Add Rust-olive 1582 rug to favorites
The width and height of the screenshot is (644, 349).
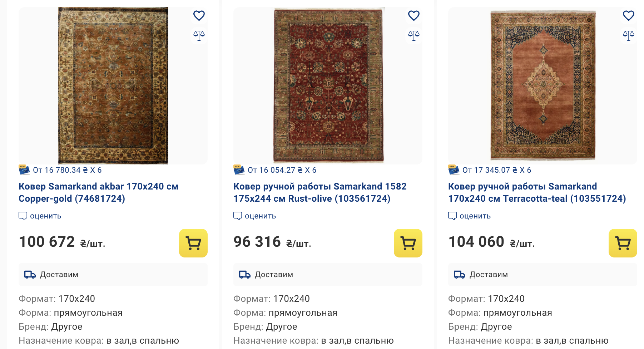pyautogui.click(x=413, y=16)
